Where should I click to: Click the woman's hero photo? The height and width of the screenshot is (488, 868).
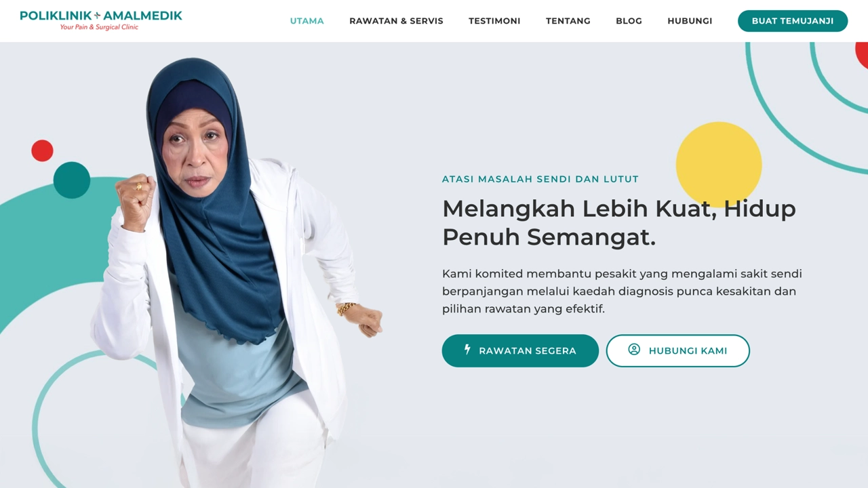pos(237,271)
